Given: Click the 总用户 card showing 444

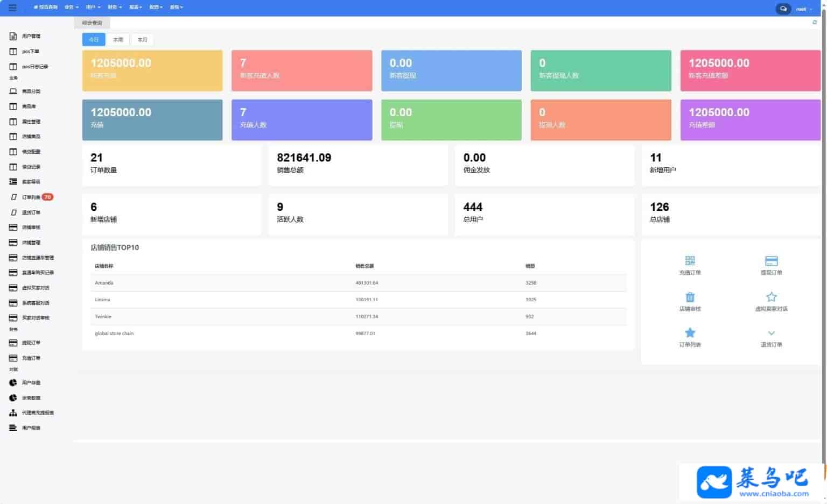Looking at the screenshot, I should tap(544, 215).
